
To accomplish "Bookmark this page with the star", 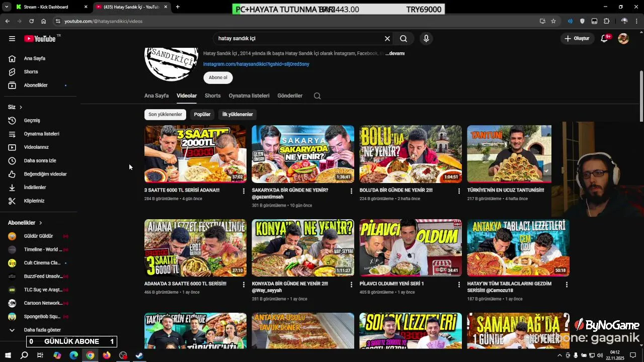I will [x=553, y=21].
